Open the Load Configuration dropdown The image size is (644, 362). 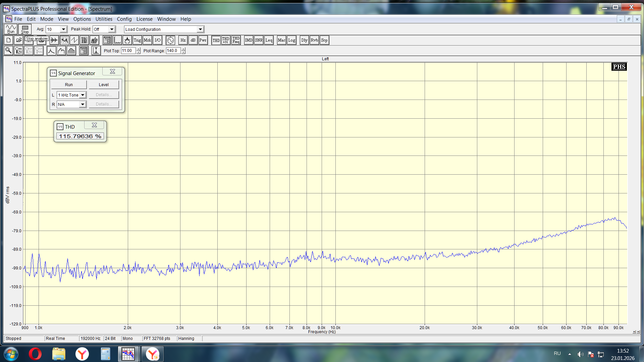click(200, 29)
